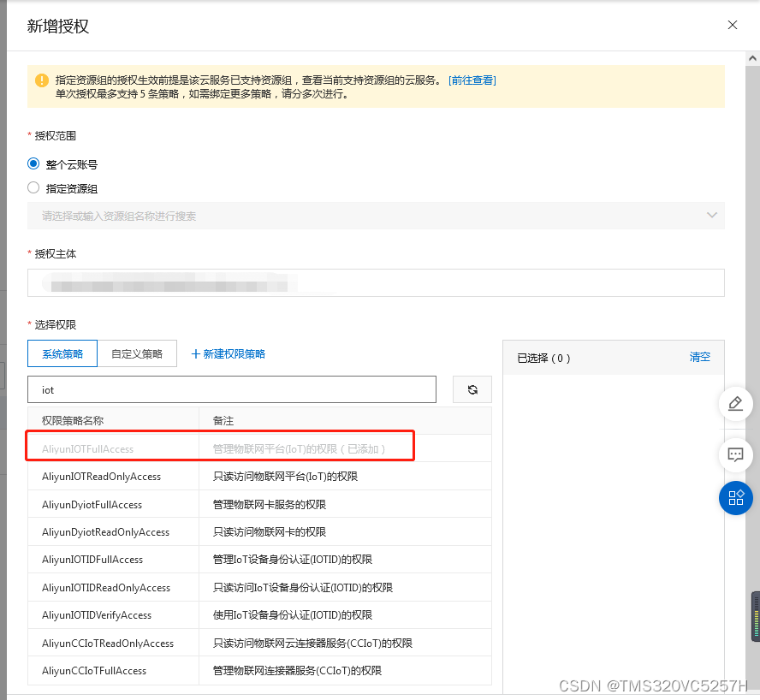This screenshot has height=700, width=760.
Task: Click the 只读访问物联网云连接器服务(CCIoT)的权限 description
Action: click(x=312, y=644)
